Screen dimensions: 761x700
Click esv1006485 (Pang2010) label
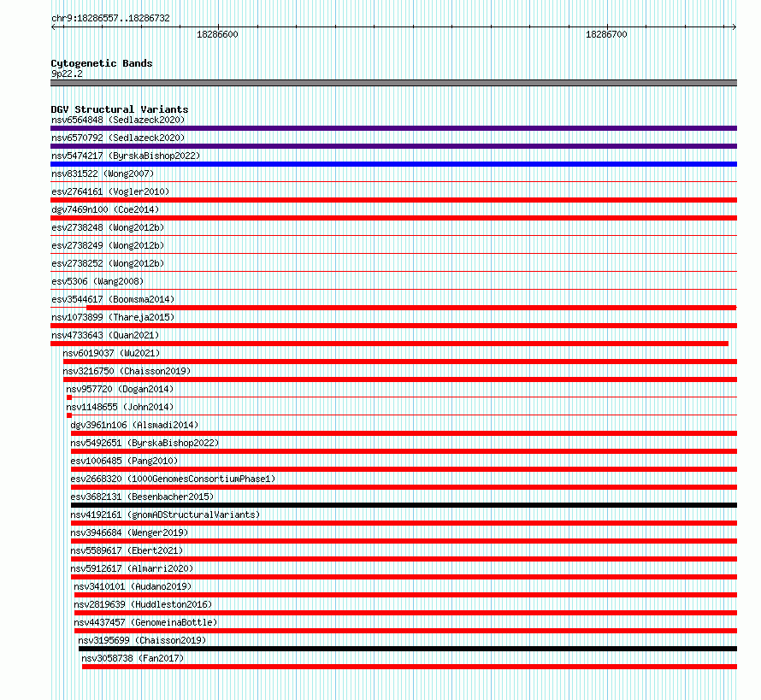(x=124, y=461)
